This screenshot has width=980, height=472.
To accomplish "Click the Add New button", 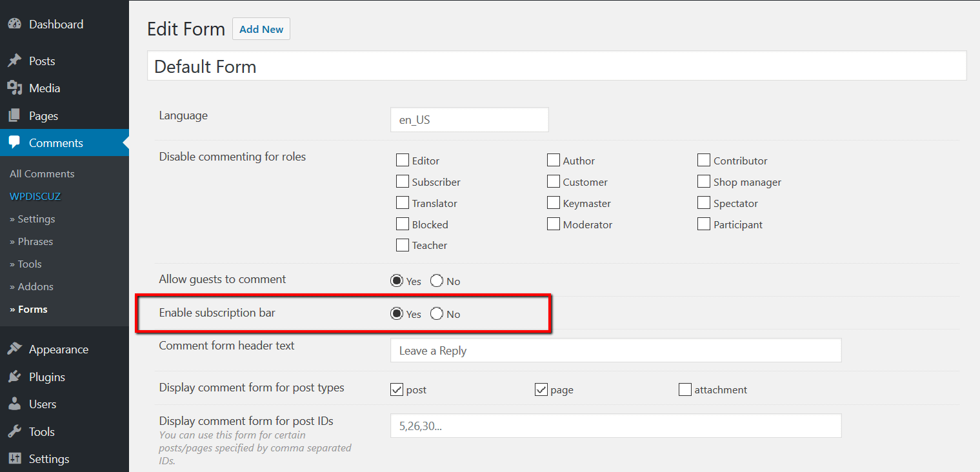I will tap(261, 29).
